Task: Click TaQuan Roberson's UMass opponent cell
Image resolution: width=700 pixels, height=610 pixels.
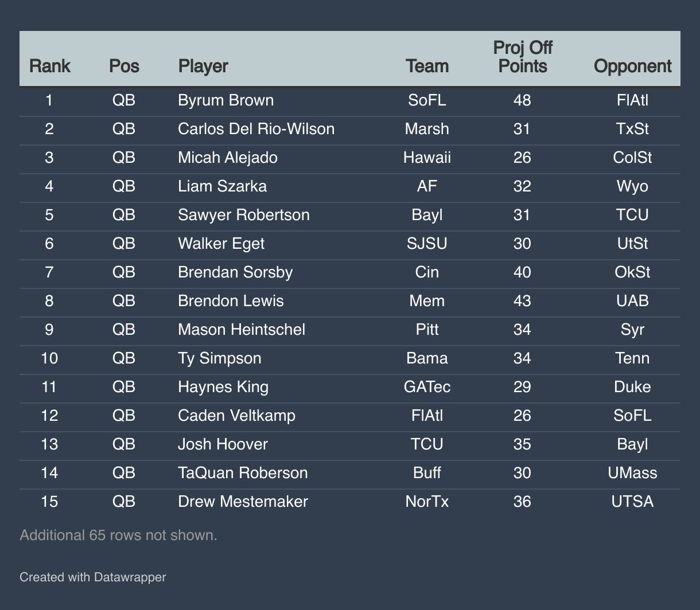Action: pos(632,473)
